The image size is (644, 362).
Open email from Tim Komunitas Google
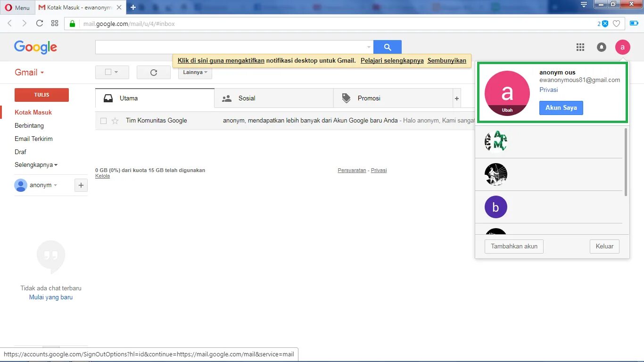(285, 121)
